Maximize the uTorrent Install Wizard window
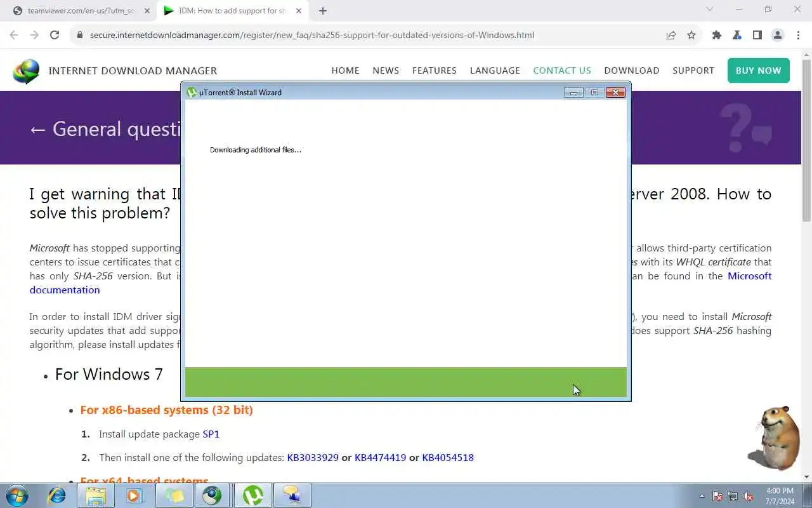812x508 pixels. pyautogui.click(x=594, y=93)
